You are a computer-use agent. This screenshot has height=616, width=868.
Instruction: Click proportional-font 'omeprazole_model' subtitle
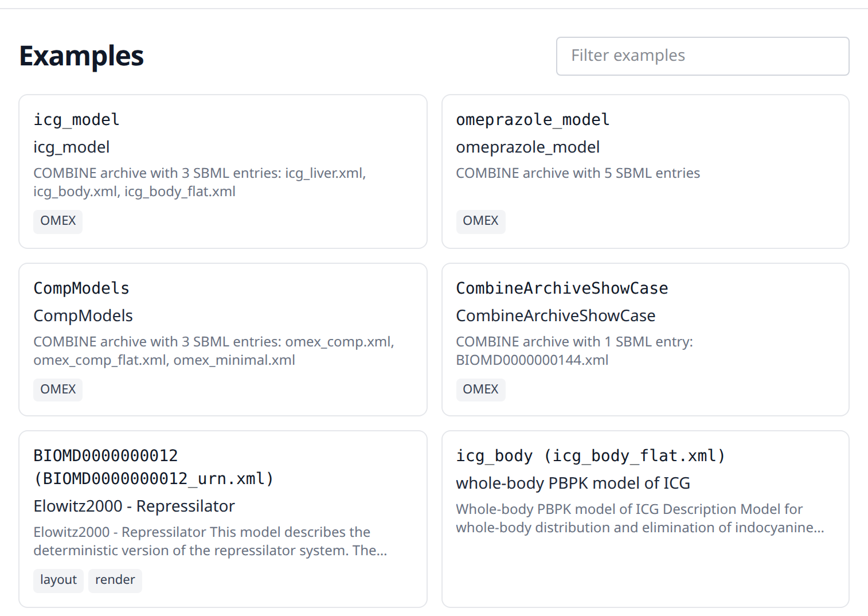(528, 147)
